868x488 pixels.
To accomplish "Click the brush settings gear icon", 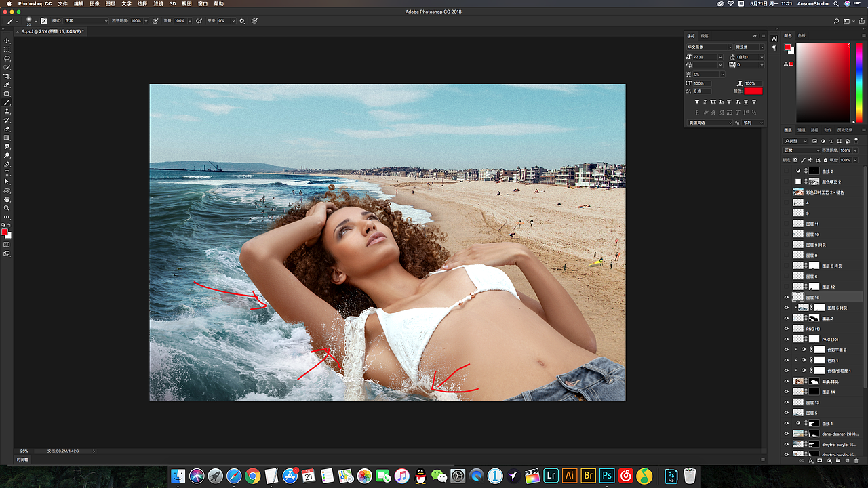I will click(x=242, y=21).
